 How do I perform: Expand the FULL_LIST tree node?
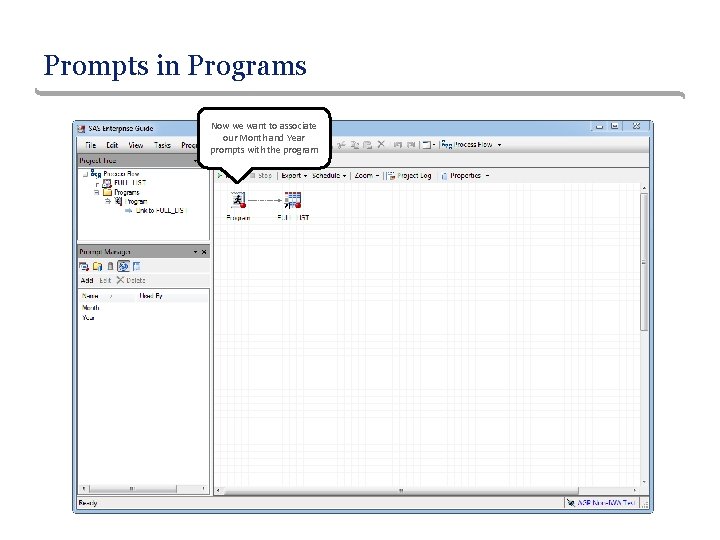click(97, 184)
